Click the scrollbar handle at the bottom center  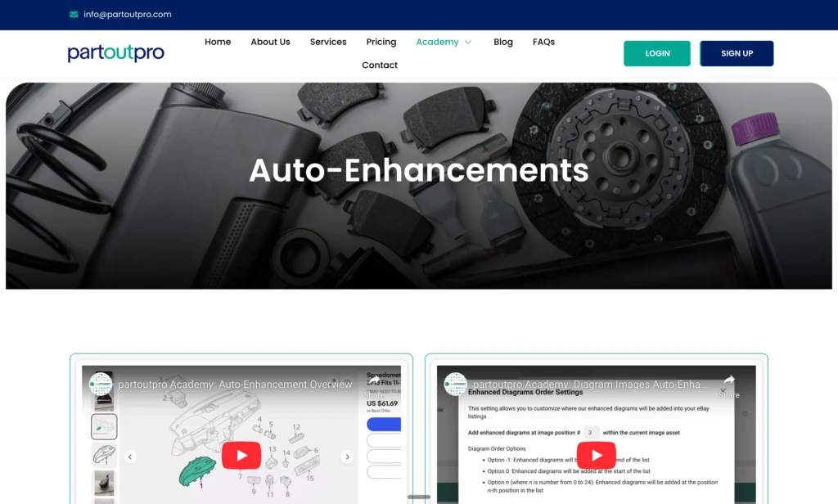pyautogui.click(x=419, y=497)
